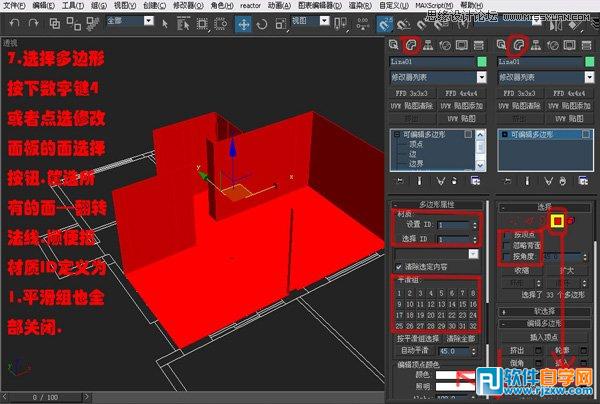Toggle smoothing group 32 button
The width and height of the screenshot is (600, 404).
(x=473, y=326)
